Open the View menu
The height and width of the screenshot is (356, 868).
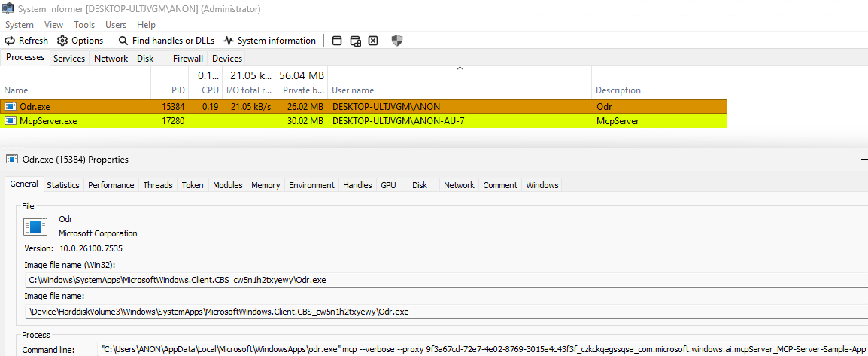(x=53, y=24)
